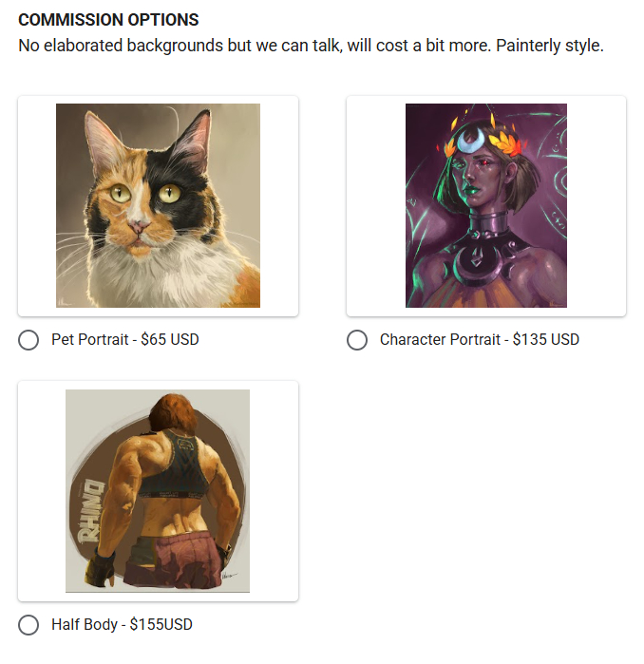Click the painterly style description text

(x=311, y=46)
